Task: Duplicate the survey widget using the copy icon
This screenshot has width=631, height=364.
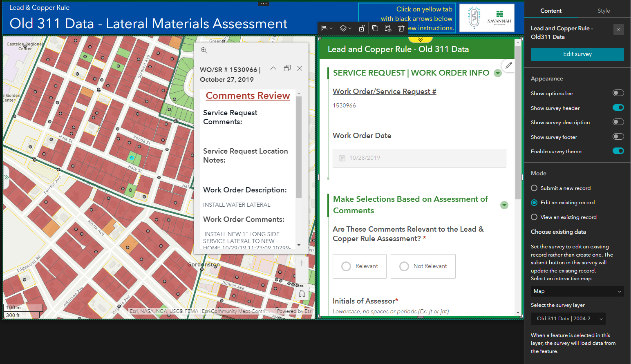Action: [375, 28]
